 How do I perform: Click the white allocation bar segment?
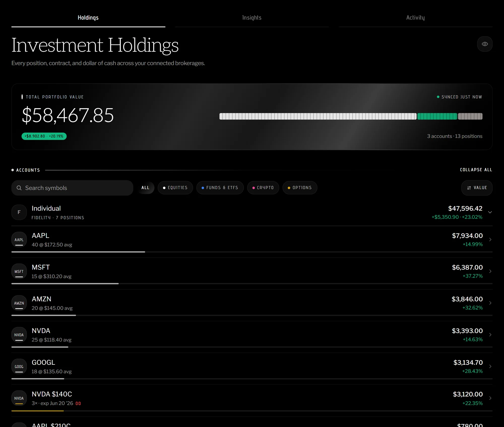click(318, 116)
